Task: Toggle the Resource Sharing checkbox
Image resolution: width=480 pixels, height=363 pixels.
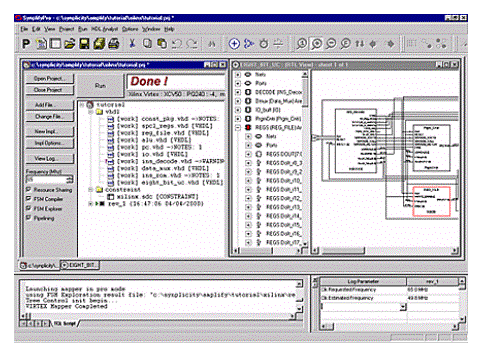Action: (x=29, y=189)
